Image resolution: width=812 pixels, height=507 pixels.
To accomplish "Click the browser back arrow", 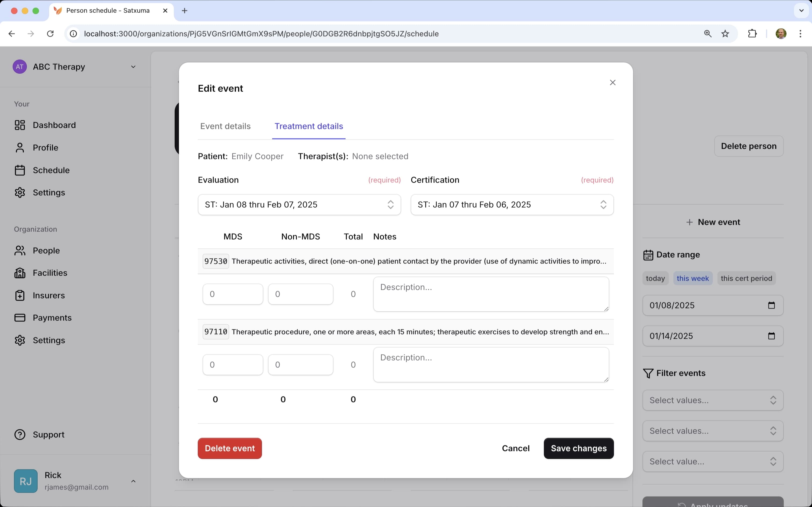I will [x=12, y=34].
